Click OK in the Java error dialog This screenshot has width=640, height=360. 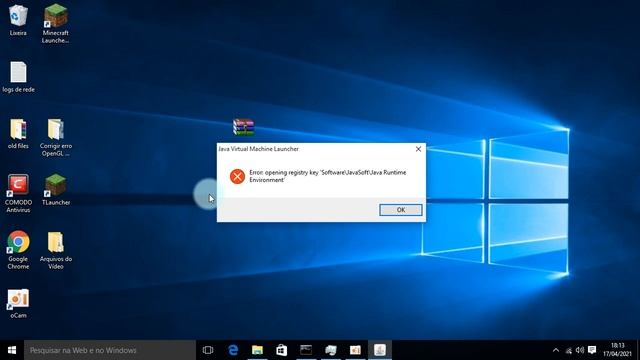tap(401, 210)
